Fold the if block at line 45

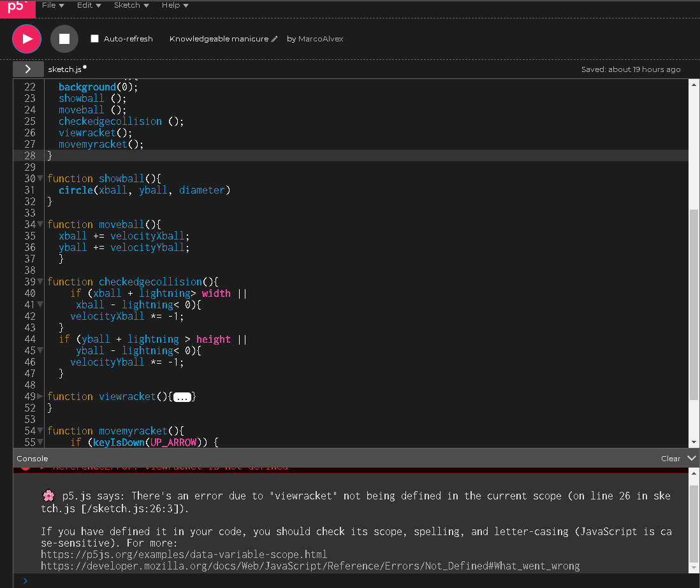tap(40, 350)
